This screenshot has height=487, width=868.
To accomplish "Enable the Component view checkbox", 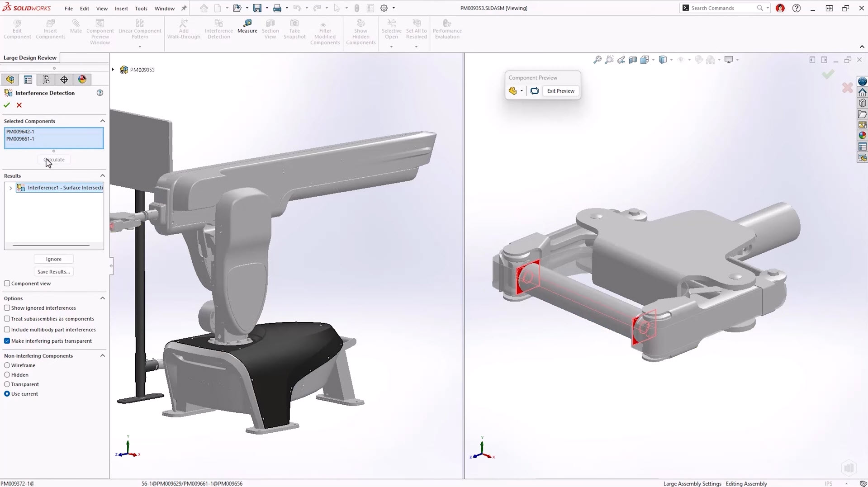I will [7, 284].
